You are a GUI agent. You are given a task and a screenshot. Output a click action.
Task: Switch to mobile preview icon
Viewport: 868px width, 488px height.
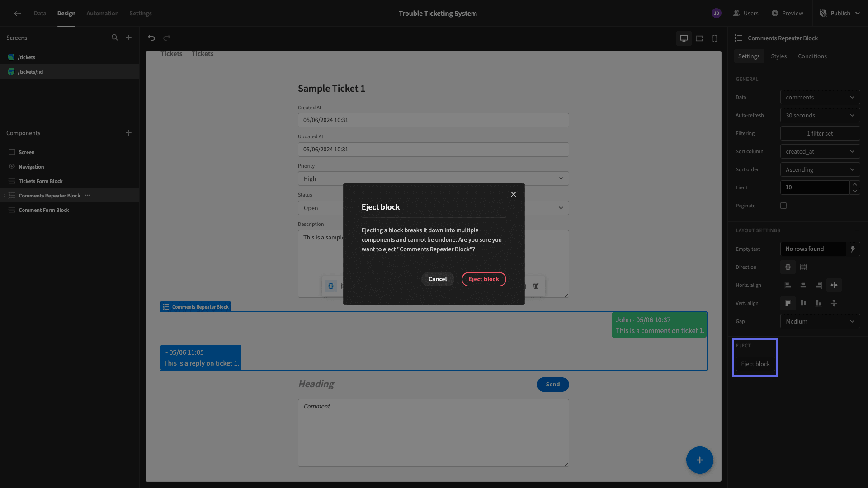point(715,38)
